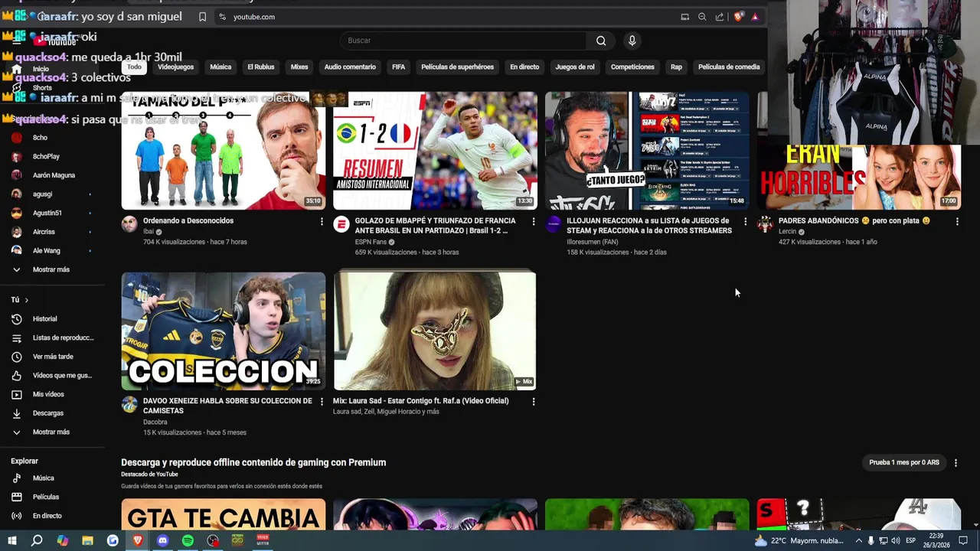Select the Música filter chip
Image resolution: width=980 pixels, height=551 pixels.
(220, 67)
